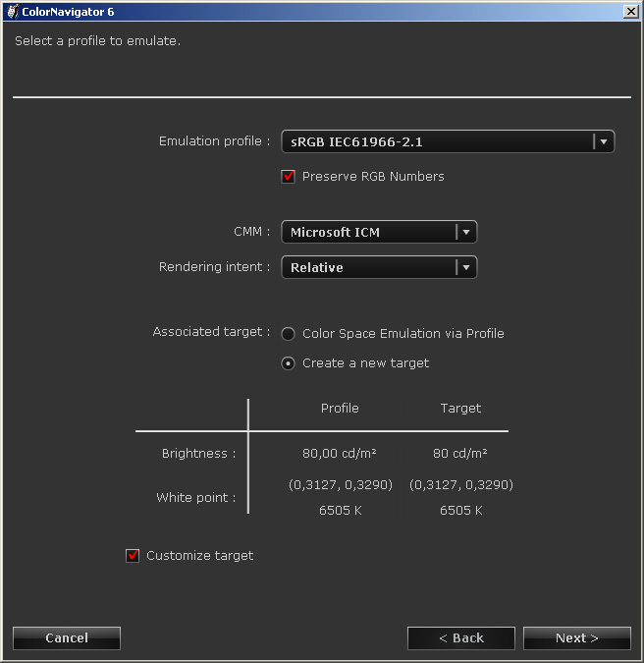Screen dimensions: 644x663
Task: Click the Associated target label
Action: point(211,332)
